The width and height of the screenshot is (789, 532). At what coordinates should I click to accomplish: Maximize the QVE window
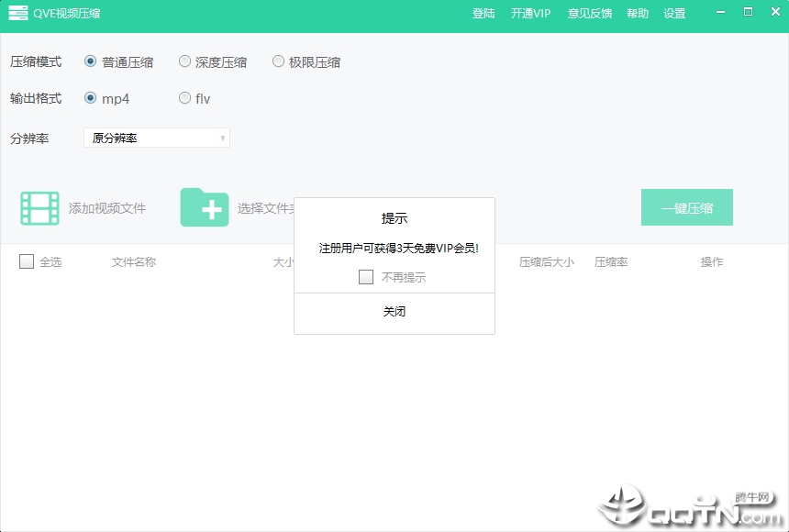749,12
